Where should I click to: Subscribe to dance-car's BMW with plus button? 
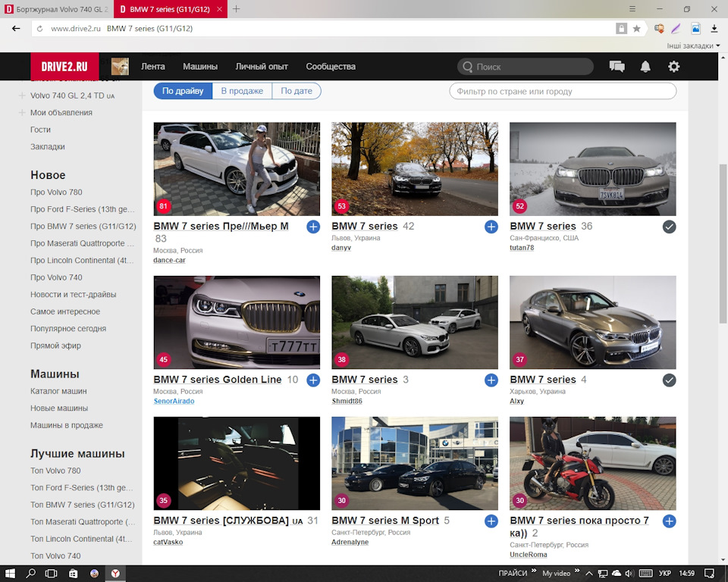313,227
